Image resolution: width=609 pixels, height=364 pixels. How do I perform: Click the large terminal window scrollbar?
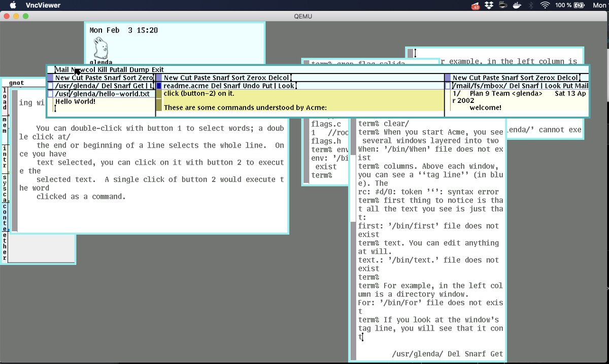click(353, 238)
